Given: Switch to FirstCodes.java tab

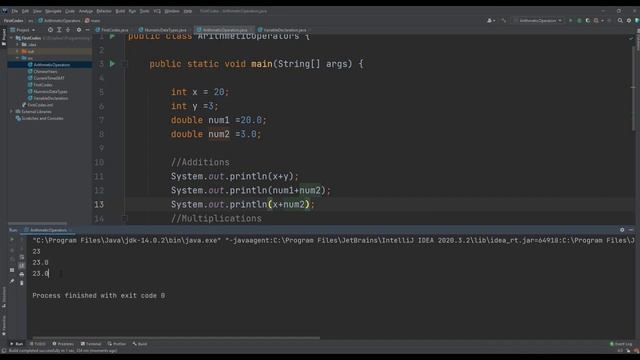Looking at the screenshot, I should [x=113, y=30].
